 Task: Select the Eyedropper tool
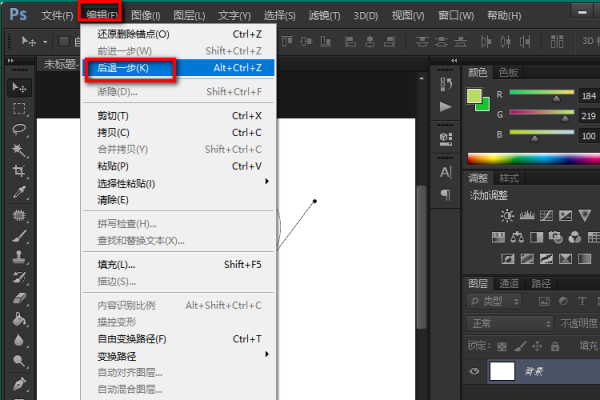tap(19, 191)
